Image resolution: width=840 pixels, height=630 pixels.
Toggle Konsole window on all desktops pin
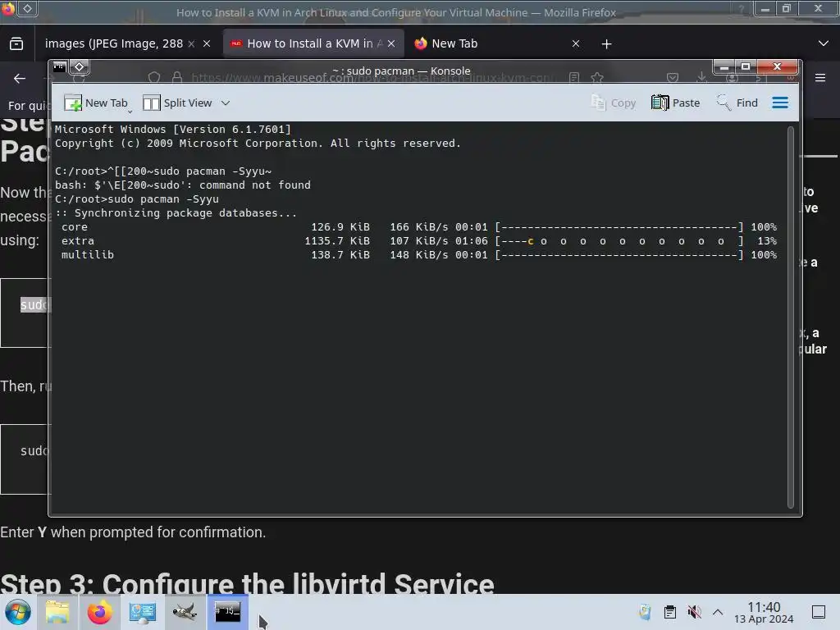pyautogui.click(x=80, y=67)
